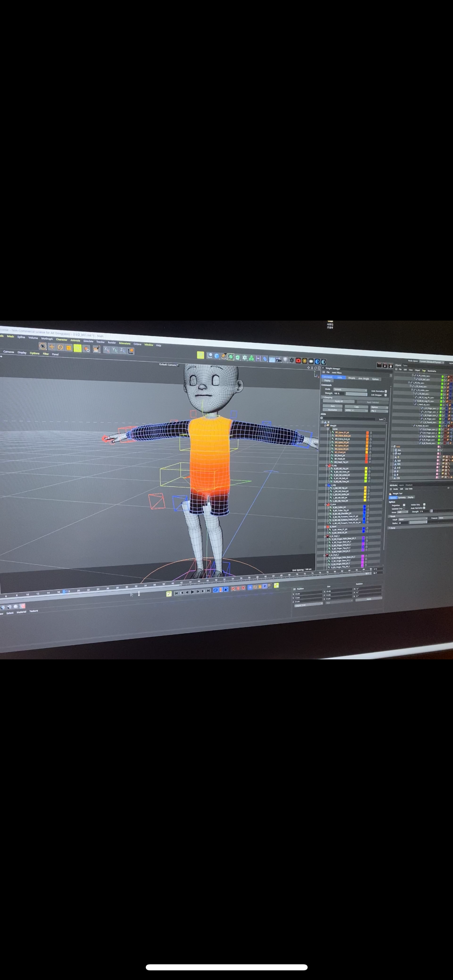Select the Live Selection arrow tool

[42, 346]
